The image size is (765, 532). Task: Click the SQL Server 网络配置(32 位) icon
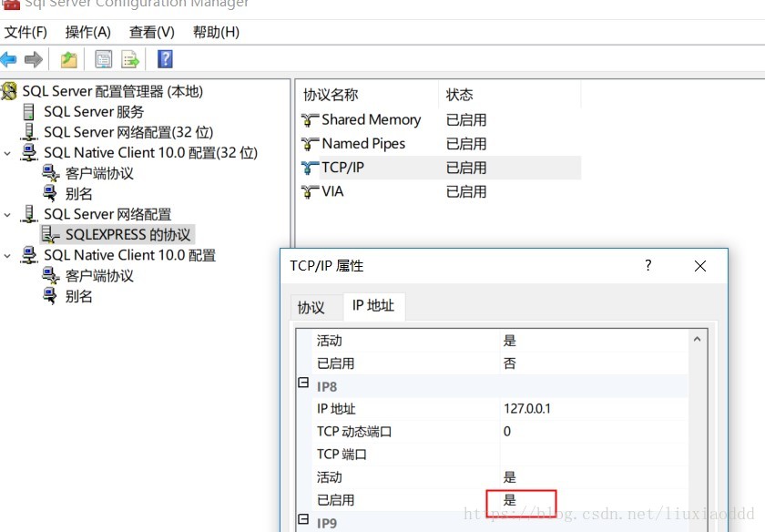29,132
